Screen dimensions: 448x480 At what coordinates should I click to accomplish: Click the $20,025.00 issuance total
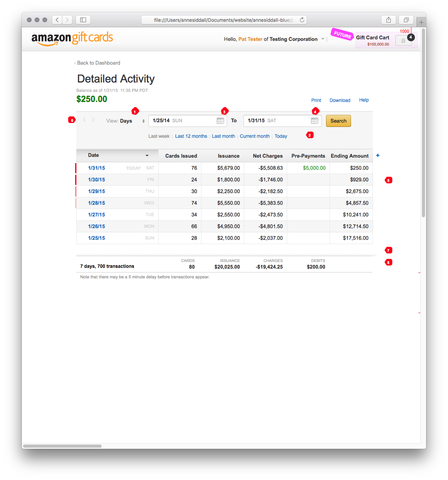click(x=227, y=267)
